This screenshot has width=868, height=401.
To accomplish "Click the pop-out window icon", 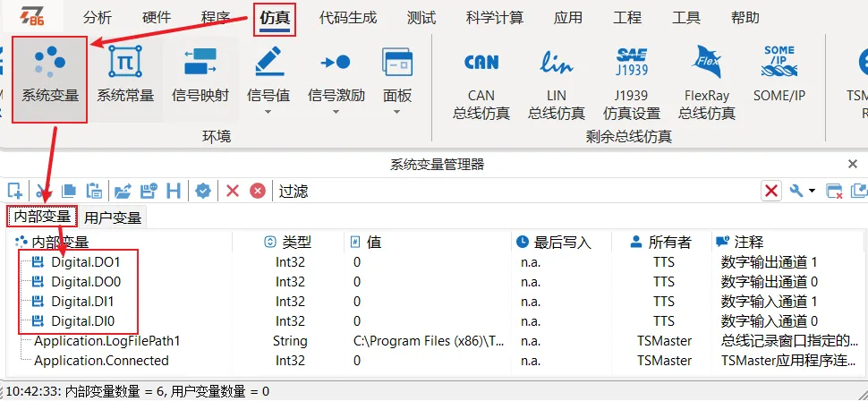I will click(858, 191).
